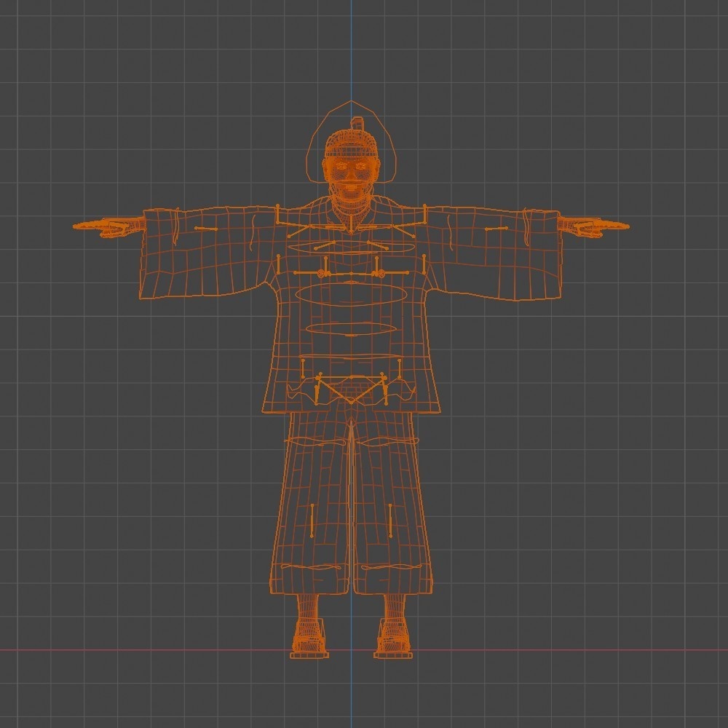
Task: Select the left sleeve of the robe
Action: click(204, 251)
